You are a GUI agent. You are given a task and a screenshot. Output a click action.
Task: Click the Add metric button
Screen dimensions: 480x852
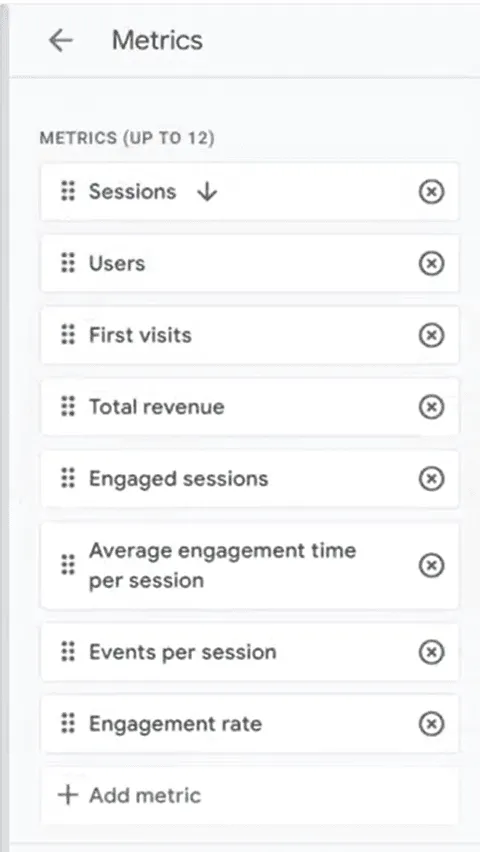[250, 795]
